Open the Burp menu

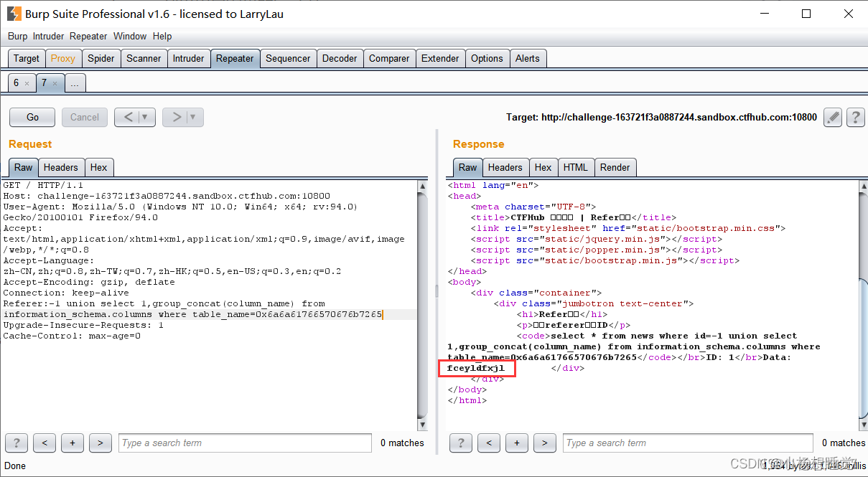point(17,36)
